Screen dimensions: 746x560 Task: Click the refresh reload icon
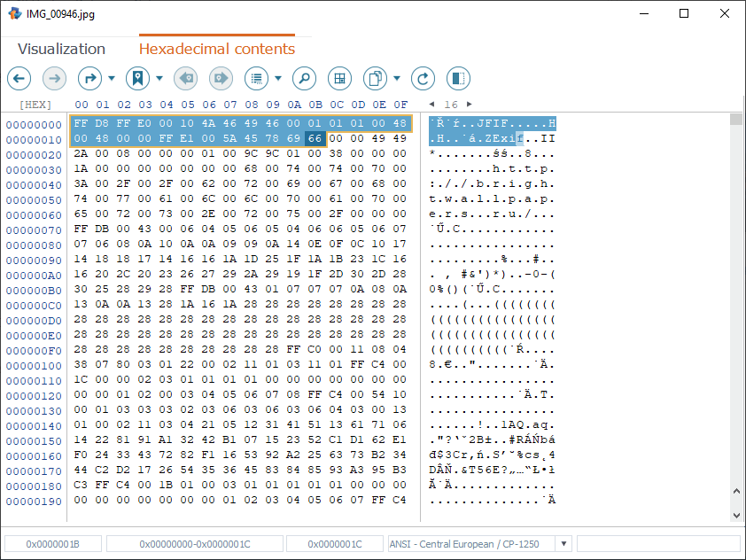[x=424, y=78]
